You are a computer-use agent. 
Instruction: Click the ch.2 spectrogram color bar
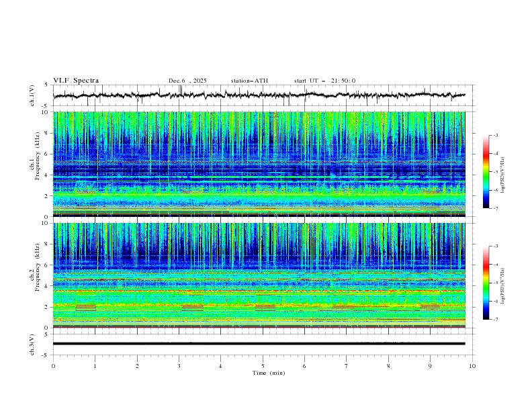486,283
